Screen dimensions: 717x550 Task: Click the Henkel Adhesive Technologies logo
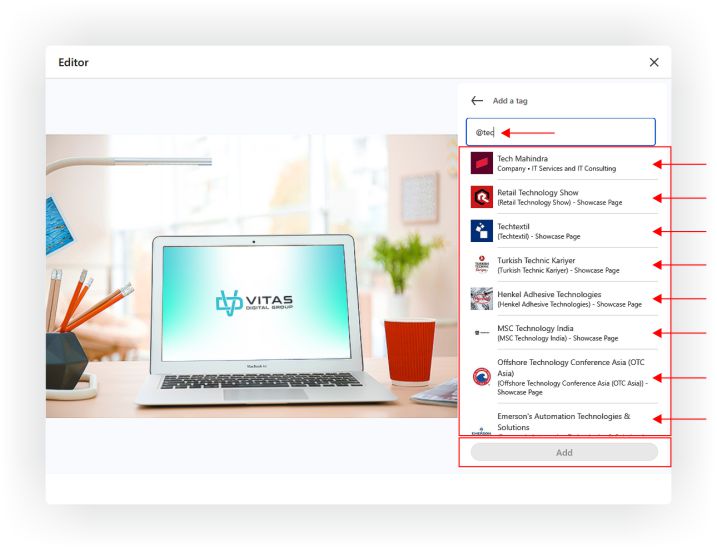pyautogui.click(x=482, y=299)
